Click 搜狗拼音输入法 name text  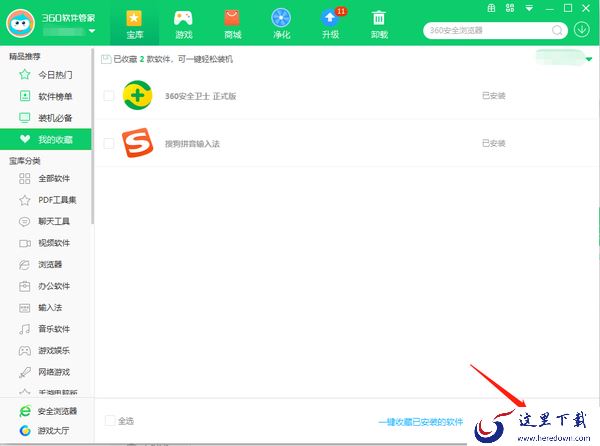point(192,144)
